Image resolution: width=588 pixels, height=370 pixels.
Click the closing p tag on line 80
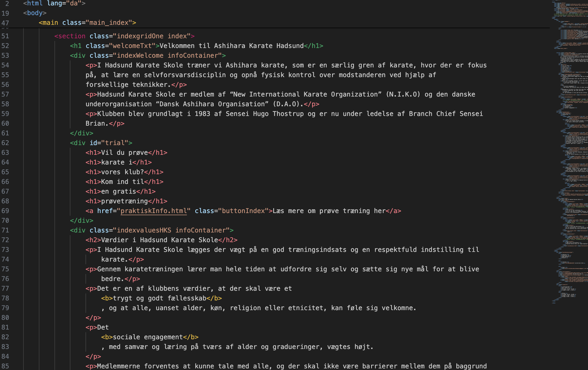[93, 318]
